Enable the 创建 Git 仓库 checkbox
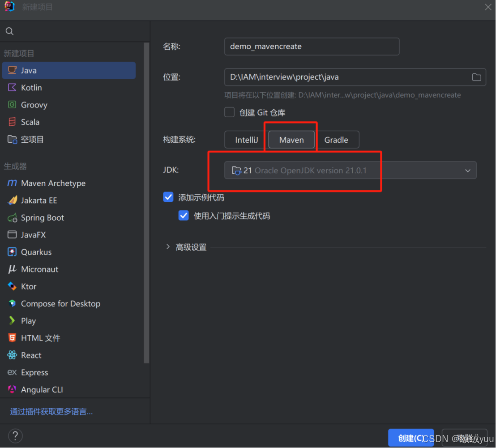 (x=229, y=112)
